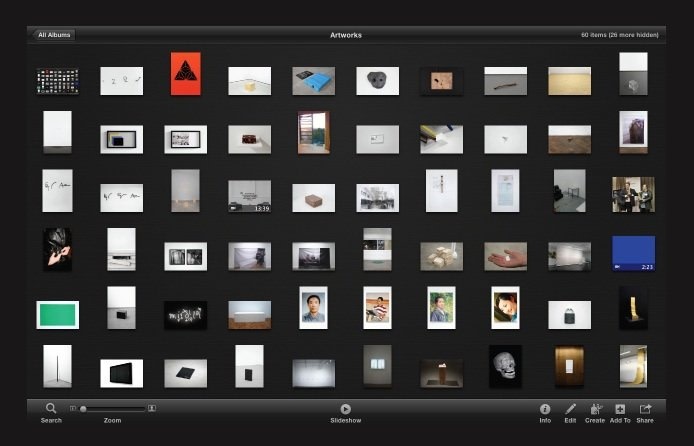
Task: Click the Info icon
Action: pyautogui.click(x=545, y=409)
